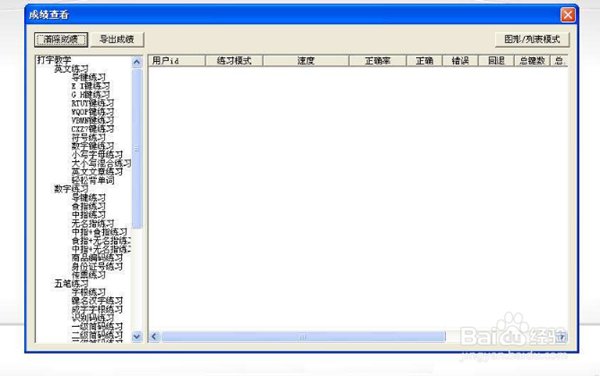
Task: Sort by 错误 column header
Action: [x=460, y=60]
